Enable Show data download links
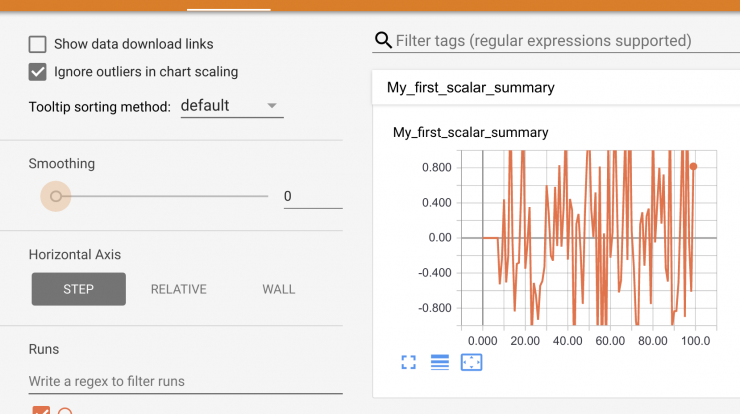Image resolution: width=740 pixels, height=414 pixels. [x=37, y=44]
